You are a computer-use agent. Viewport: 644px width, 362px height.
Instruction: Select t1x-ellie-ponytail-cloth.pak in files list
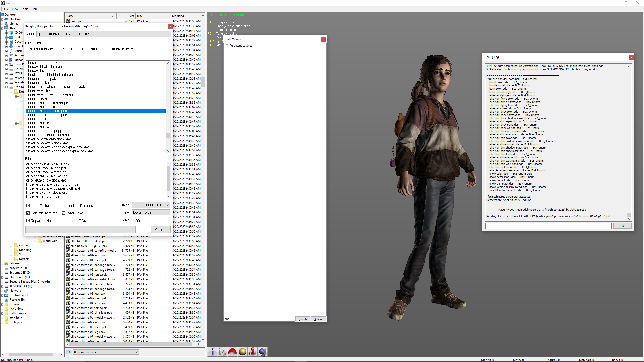coord(96,143)
